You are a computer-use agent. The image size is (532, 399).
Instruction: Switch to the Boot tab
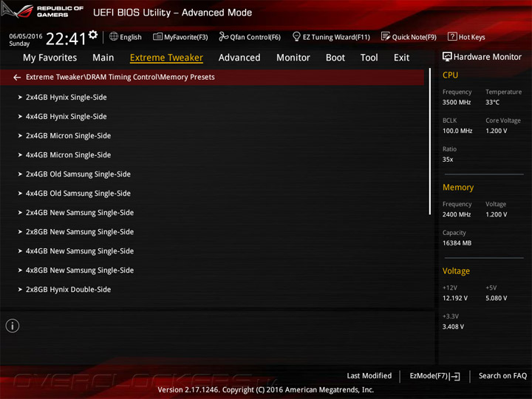(x=335, y=58)
